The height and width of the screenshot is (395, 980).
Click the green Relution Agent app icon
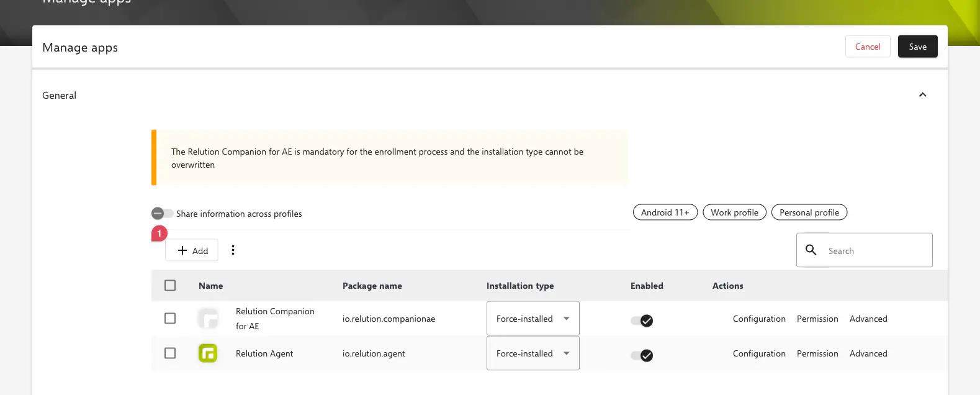208,353
